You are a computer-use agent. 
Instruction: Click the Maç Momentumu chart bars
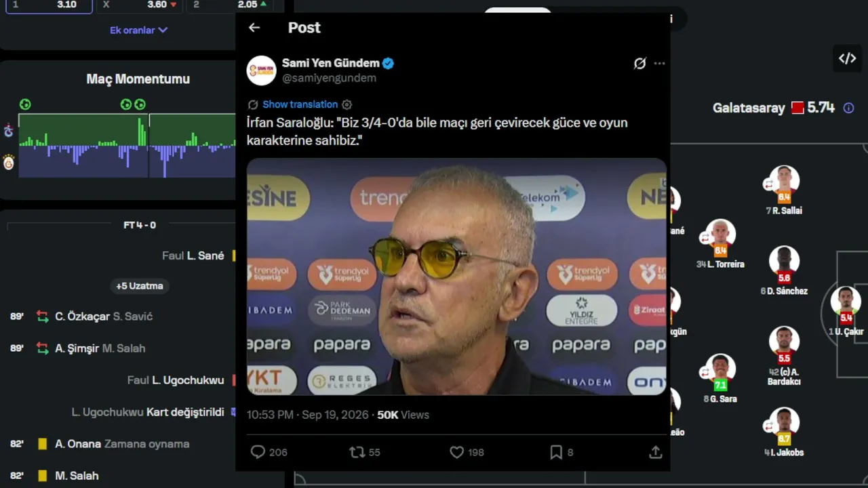(x=127, y=146)
